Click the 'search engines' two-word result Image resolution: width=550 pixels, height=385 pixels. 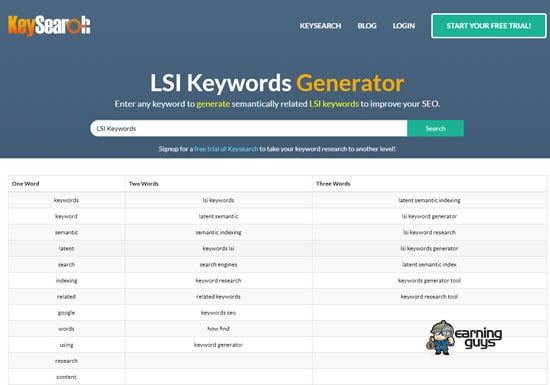click(219, 264)
